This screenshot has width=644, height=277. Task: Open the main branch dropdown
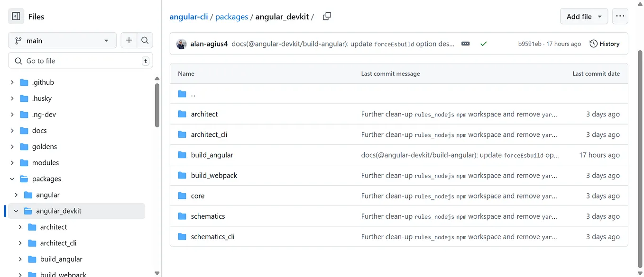pos(62,41)
